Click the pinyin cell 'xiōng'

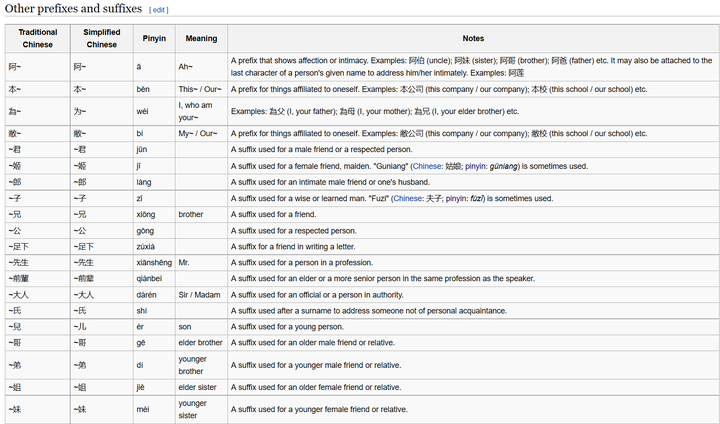click(154, 215)
